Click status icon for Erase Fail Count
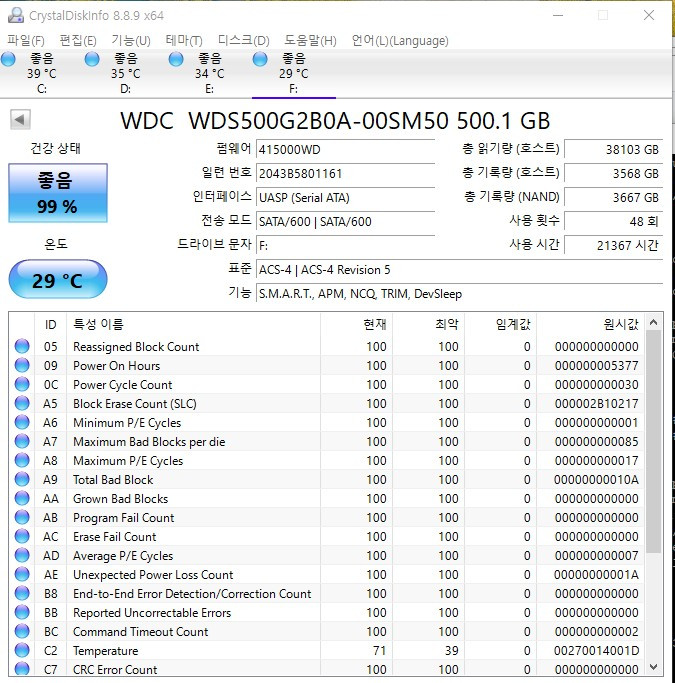Viewport: 675px width, 683px height. (x=22, y=536)
